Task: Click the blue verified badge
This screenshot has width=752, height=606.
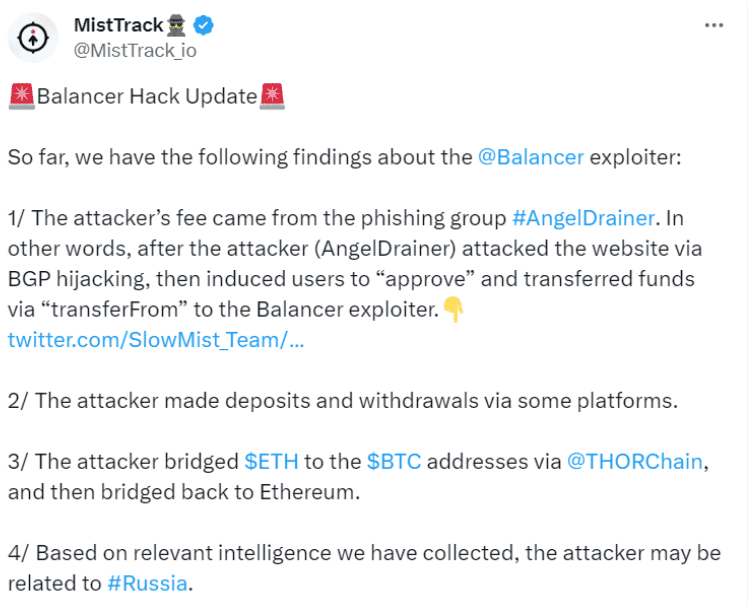Action: click(204, 26)
